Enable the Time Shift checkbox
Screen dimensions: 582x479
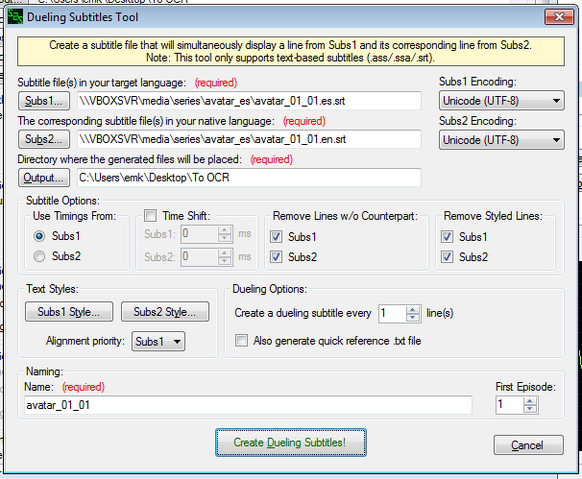(150, 216)
